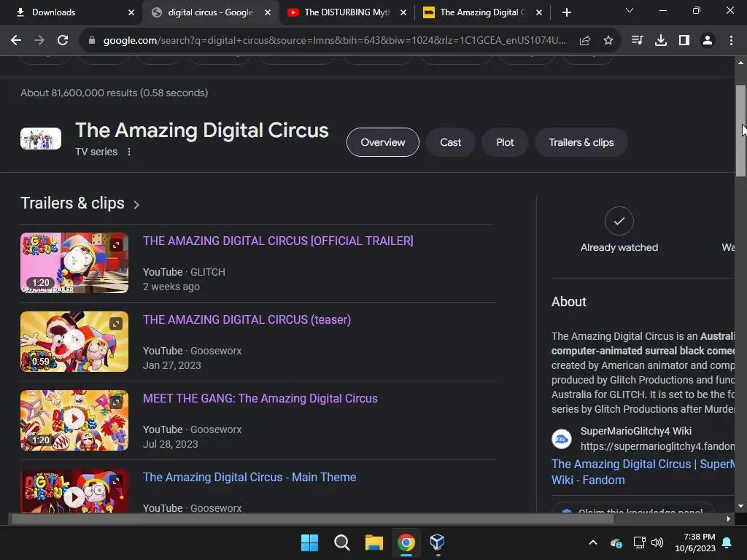Mark the show as Already watched
747x560 pixels.
tap(619, 221)
